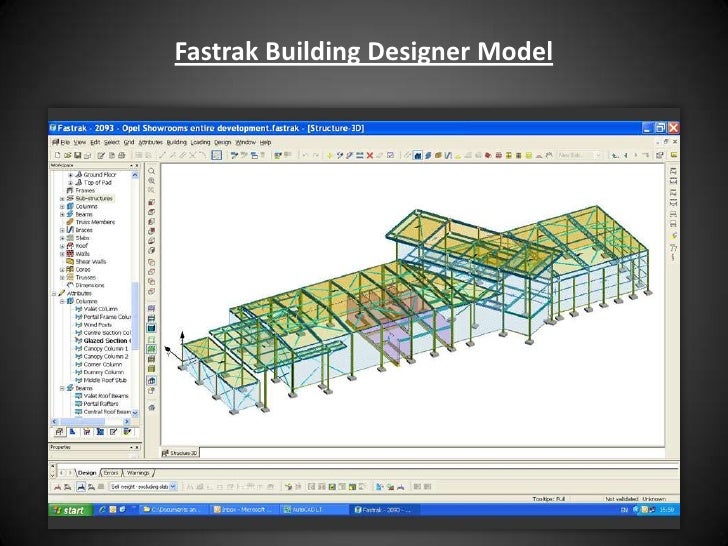Select the Dummy Column attribute

tap(104, 372)
